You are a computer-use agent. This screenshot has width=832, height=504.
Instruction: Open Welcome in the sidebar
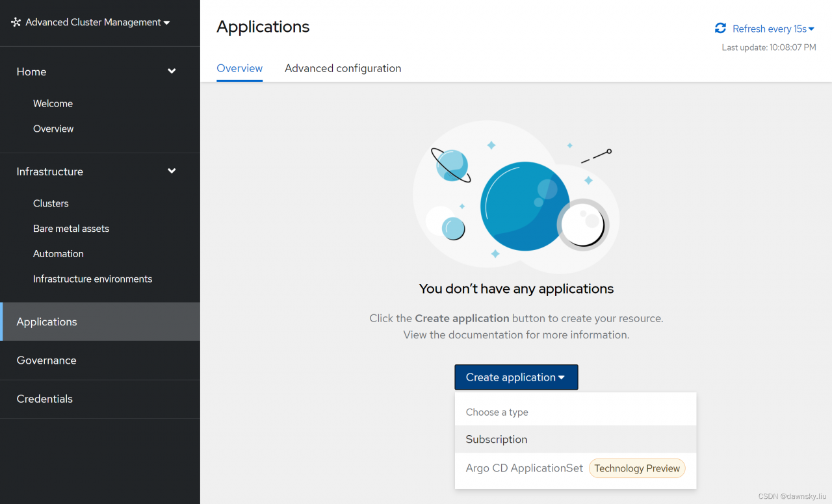pyautogui.click(x=53, y=103)
